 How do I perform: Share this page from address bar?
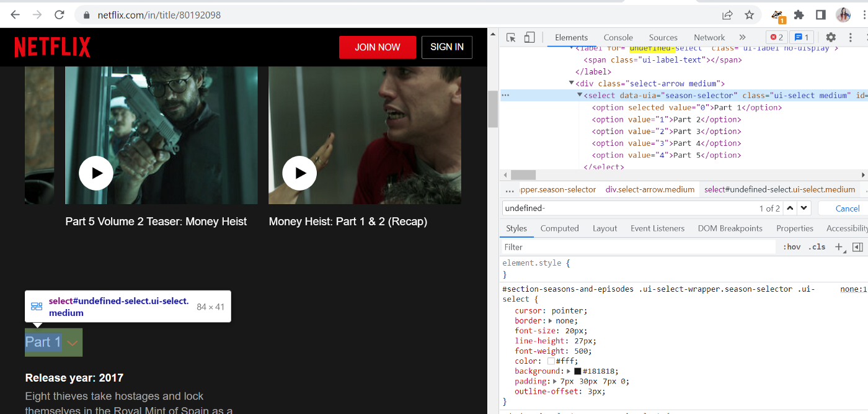pos(727,15)
